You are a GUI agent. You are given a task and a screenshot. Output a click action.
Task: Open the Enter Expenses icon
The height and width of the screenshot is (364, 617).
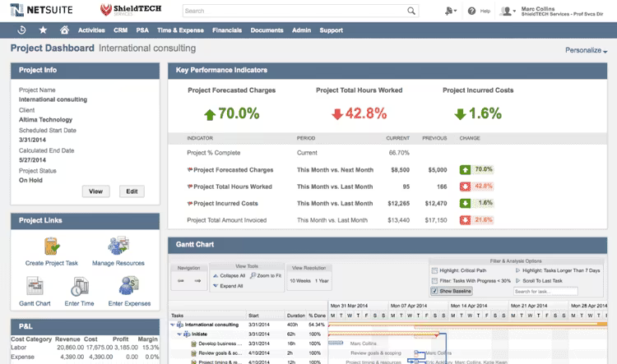click(x=129, y=286)
